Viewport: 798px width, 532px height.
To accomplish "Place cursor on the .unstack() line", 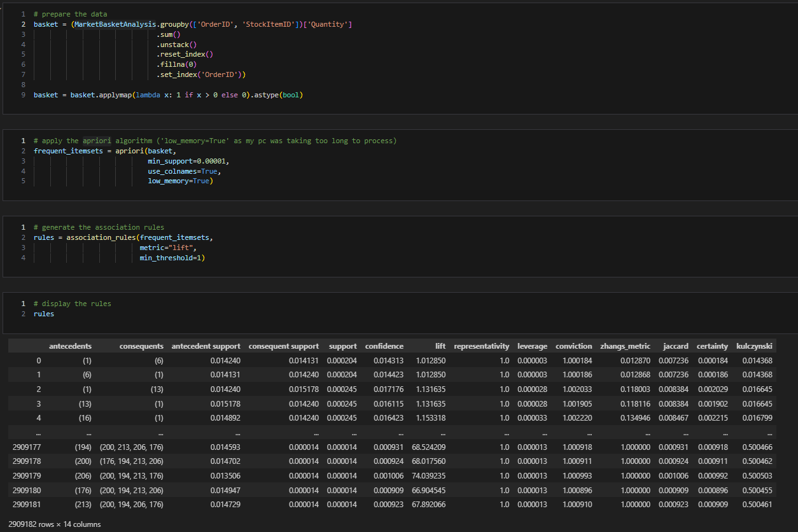I will (176, 45).
